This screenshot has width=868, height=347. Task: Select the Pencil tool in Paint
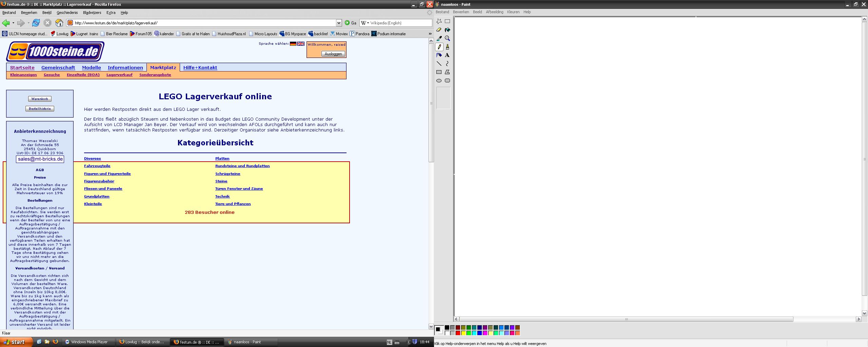point(439,47)
